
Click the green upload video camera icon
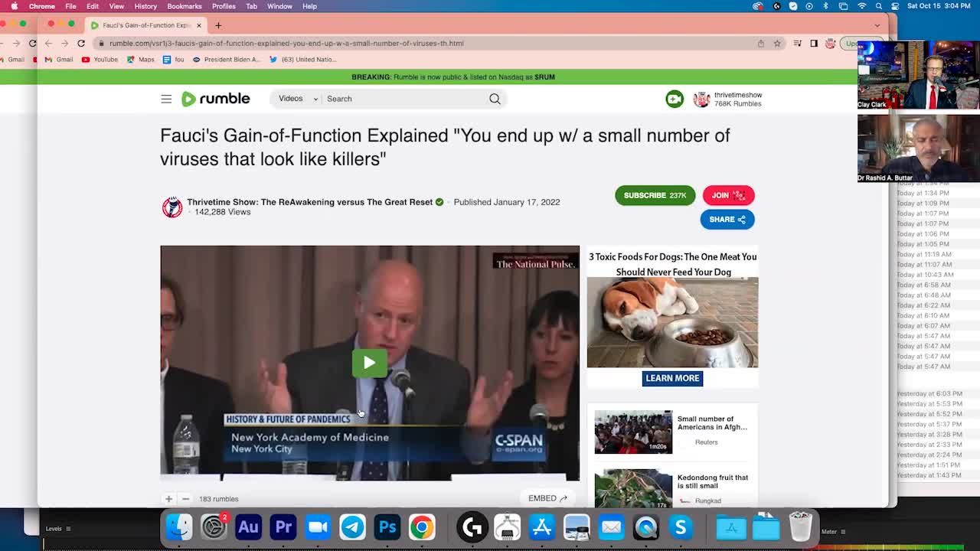[675, 99]
